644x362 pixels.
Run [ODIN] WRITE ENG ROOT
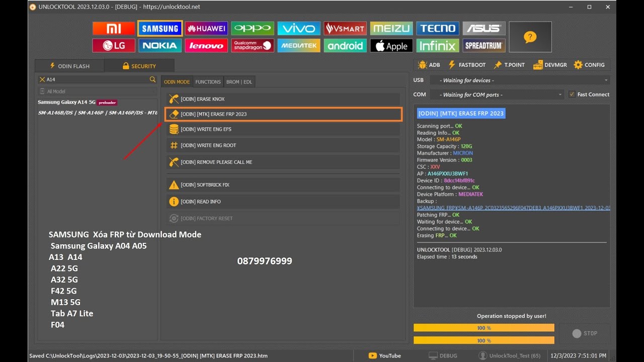pyautogui.click(x=283, y=145)
